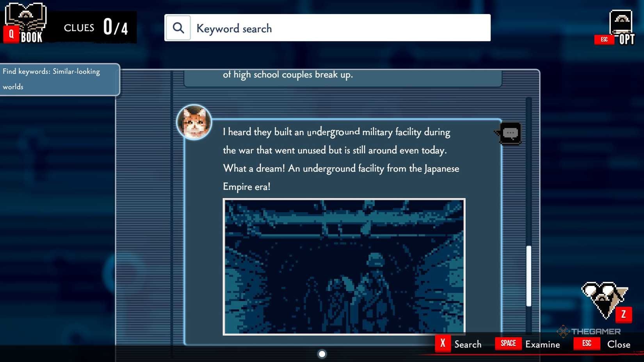Click the CLUES 0/4 counter
644x362 pixels.
pos(96,27)
